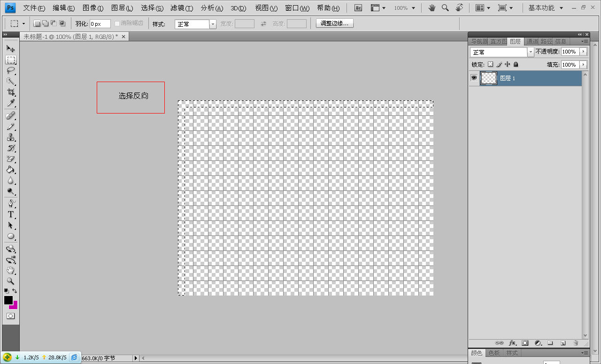Choose add to selection mode button
601x364 pixels.
coord(45,23)
